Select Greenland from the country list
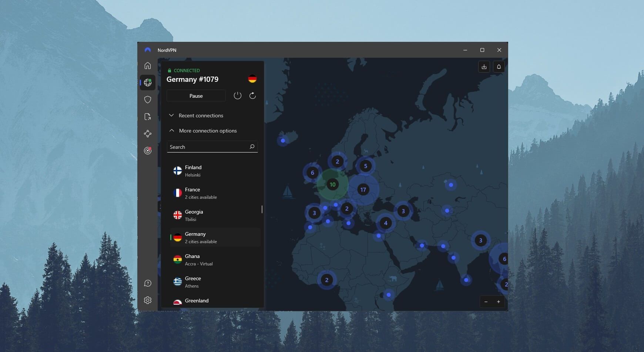This screenshot has height=352, width=644. click(x=215, y=301)
